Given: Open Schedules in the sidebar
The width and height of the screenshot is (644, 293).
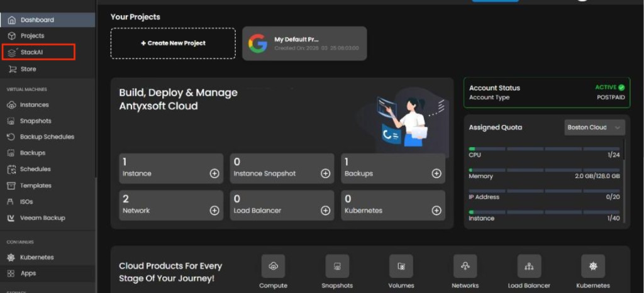Looking at the screenshot, I should pyautogui.click(x=48, y=169).
